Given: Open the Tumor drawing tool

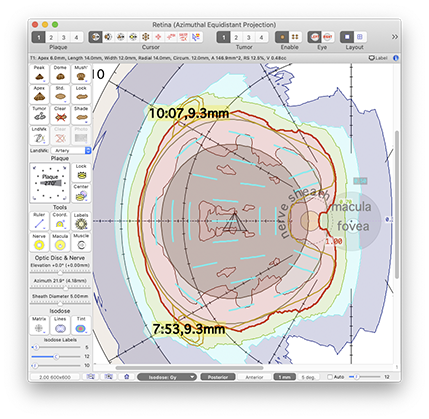Looking at the screenshot, I should click(39, 115).
